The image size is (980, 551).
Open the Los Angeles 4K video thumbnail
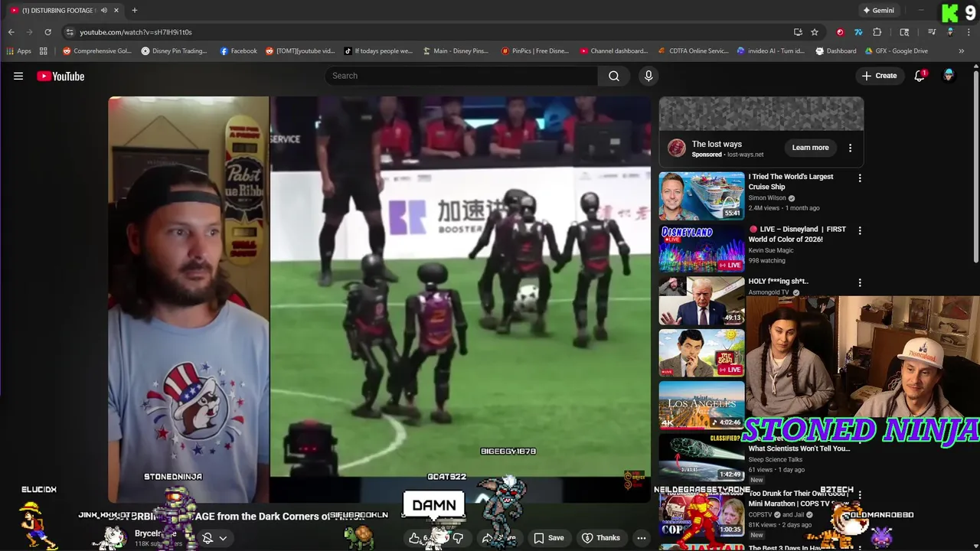pyautogui.click(x=701, y=405)
